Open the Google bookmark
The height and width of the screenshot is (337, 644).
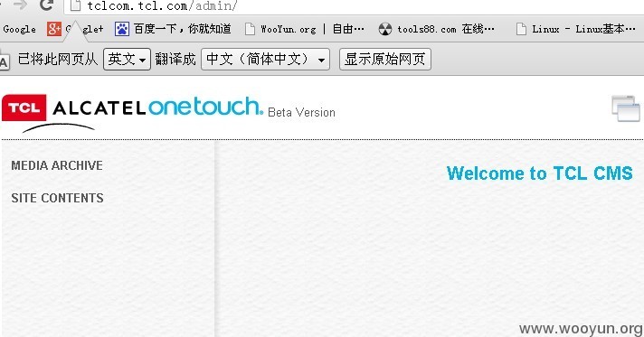(19, 29)
